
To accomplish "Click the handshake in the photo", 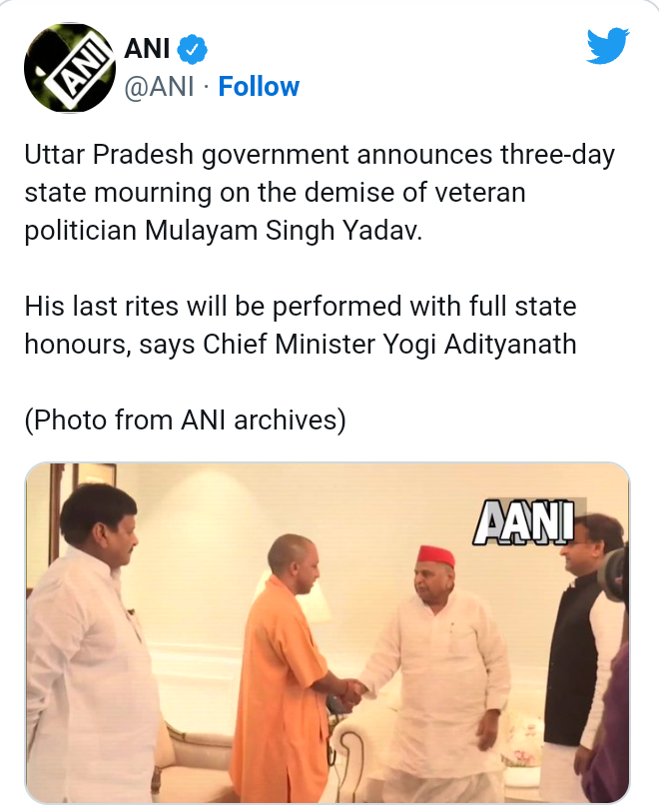I will pos(353,692).
